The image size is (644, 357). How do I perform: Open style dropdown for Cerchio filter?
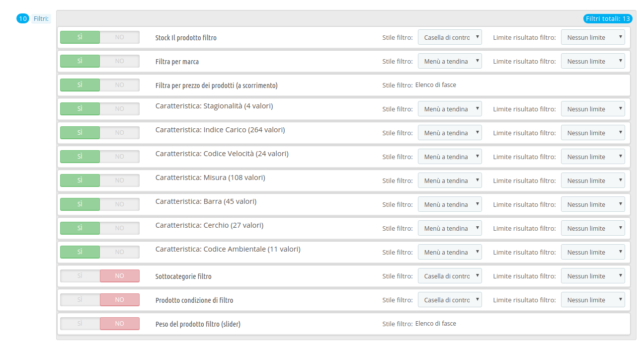pyautogui.click(x=450, y=228)
